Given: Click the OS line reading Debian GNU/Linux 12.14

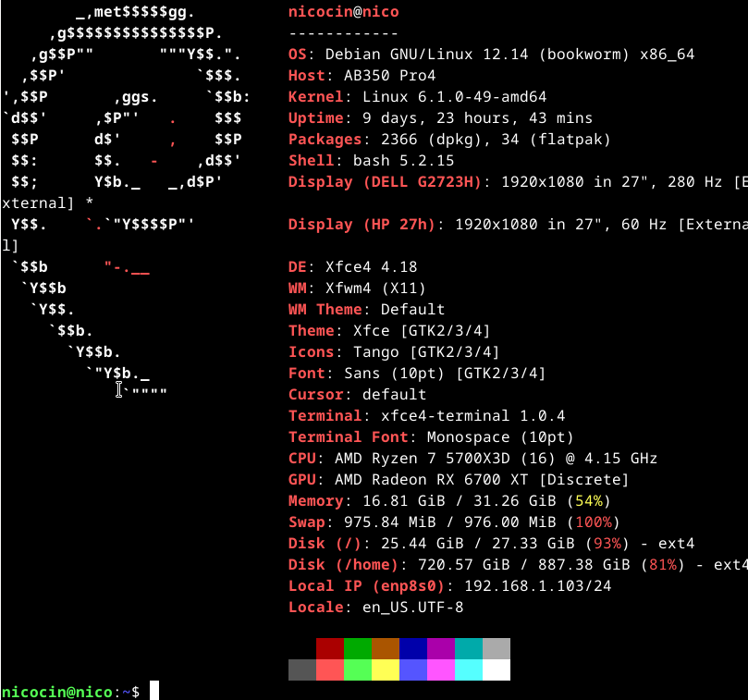Looking at the screenshot, I should click(x=491, y=55).
